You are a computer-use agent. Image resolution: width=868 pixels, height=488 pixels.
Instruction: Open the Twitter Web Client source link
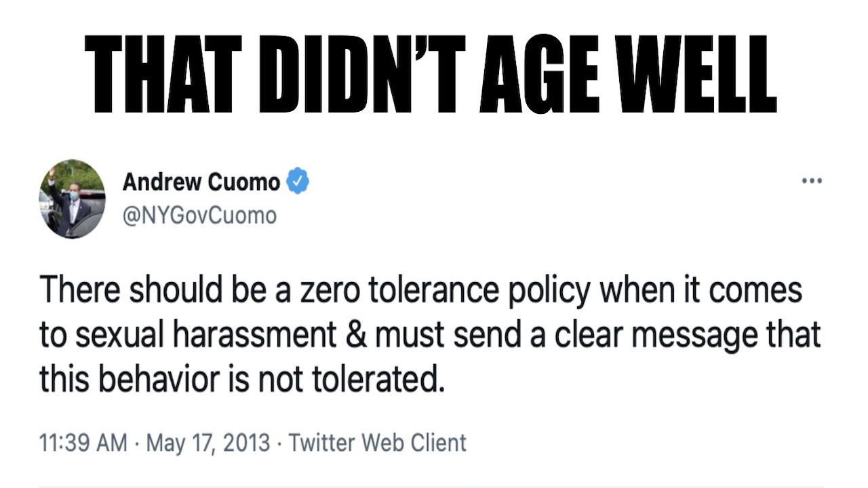tap(378, 443)
